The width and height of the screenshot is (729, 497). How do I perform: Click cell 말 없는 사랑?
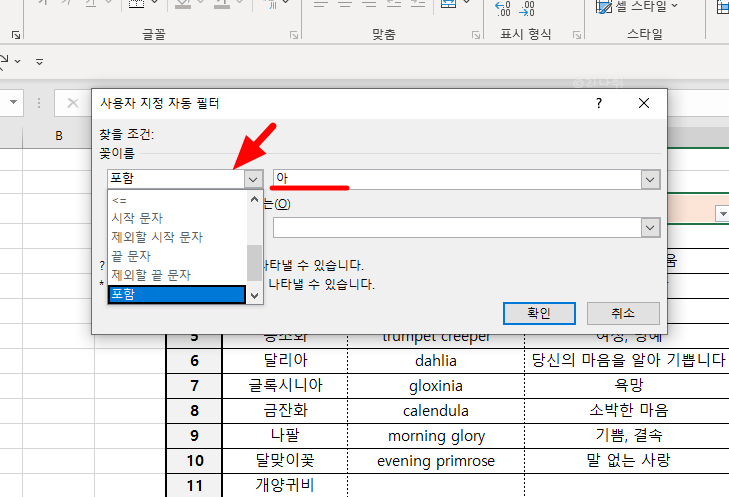tap(629, 461)
